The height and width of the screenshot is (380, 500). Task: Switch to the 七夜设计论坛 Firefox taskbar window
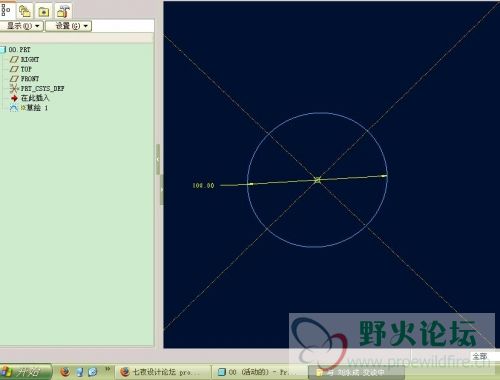[x=163, y=372]
